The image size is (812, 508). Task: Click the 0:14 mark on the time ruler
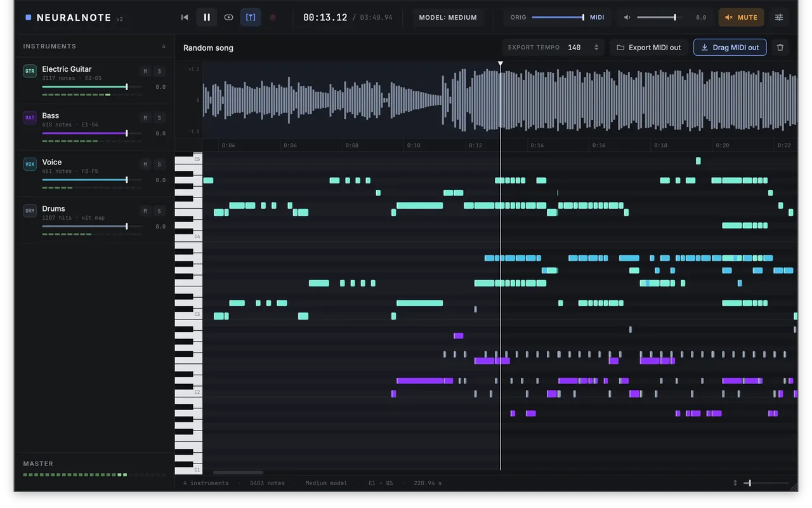point(537,145)
